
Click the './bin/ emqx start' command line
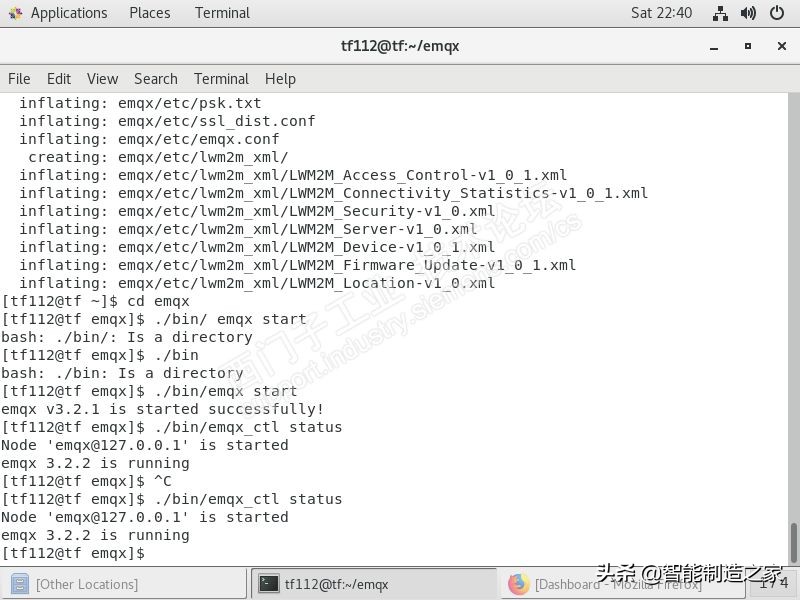pyautogui.click(x=154, y=319)
